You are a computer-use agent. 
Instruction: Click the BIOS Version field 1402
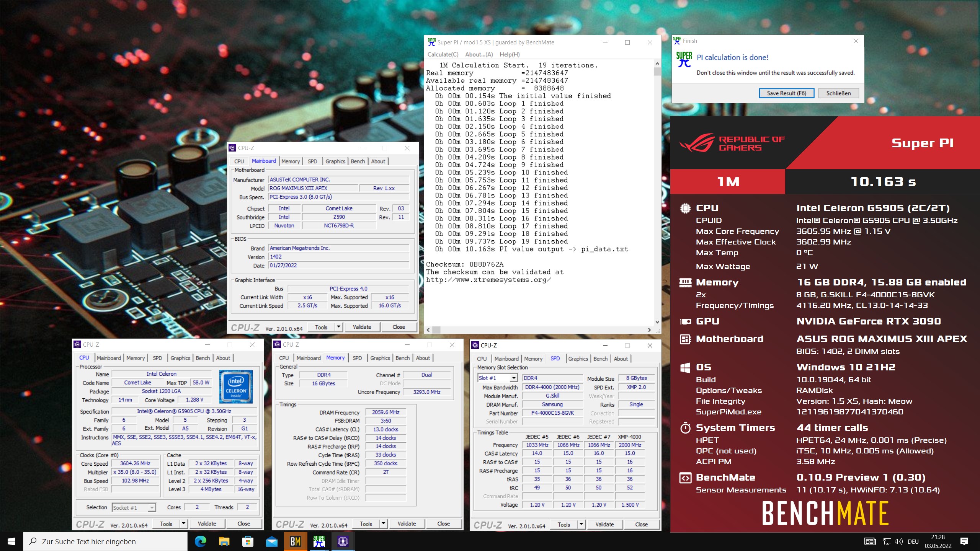pos(338,257)
